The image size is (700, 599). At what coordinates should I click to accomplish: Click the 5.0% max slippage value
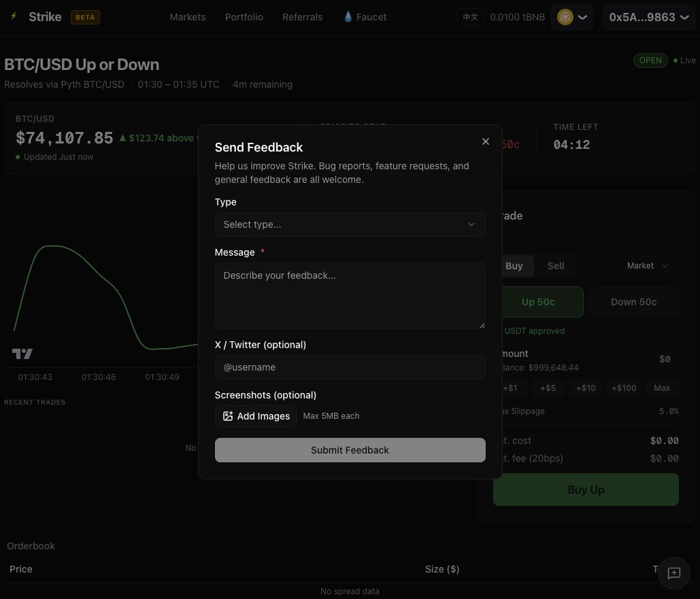[669, 411]
